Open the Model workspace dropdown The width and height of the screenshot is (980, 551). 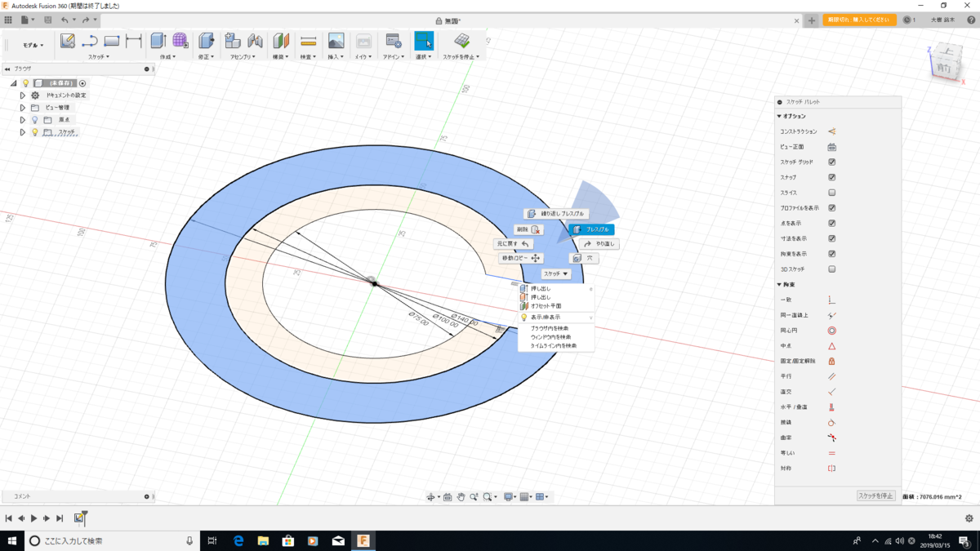[x=33, y=45]
